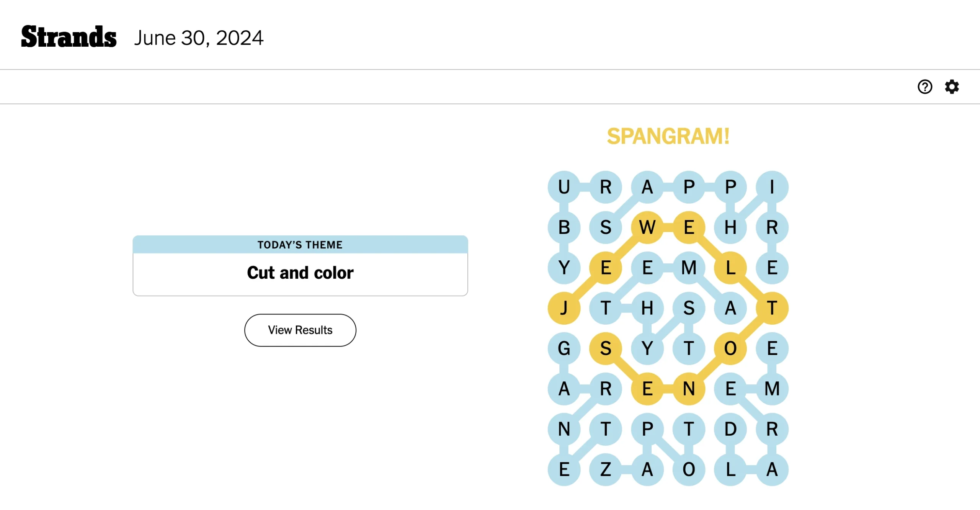Select the letter B tile

[564, 227]
